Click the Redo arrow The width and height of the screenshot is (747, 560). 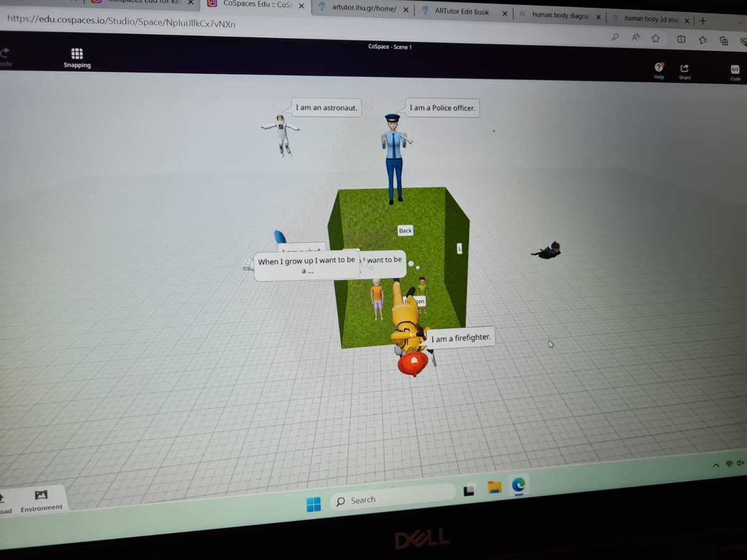tap(4, 57)
